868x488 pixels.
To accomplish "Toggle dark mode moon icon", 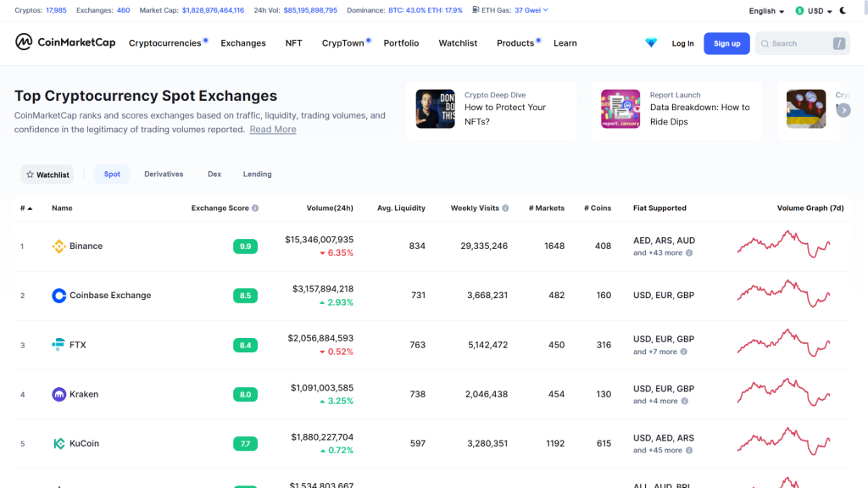I will coord(843,10).
